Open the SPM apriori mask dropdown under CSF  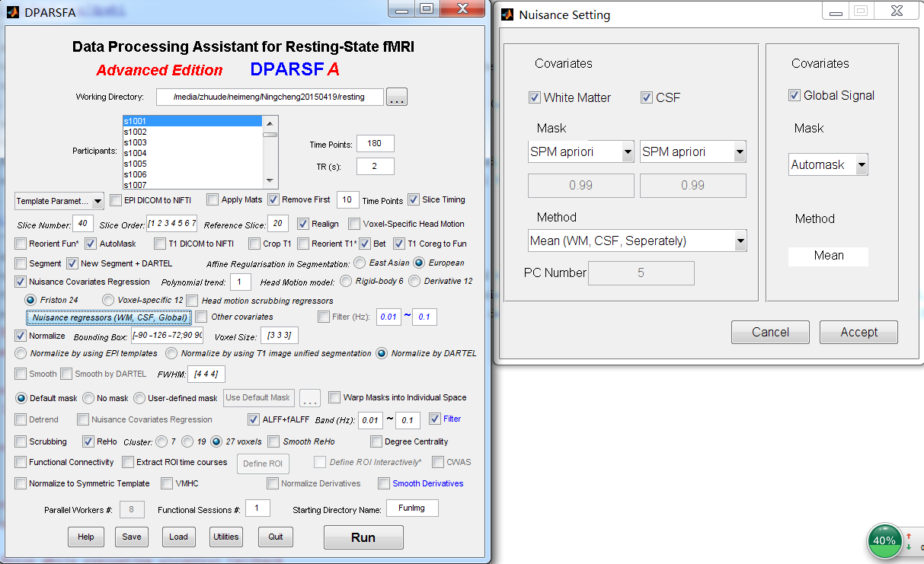tap(693, 151)
